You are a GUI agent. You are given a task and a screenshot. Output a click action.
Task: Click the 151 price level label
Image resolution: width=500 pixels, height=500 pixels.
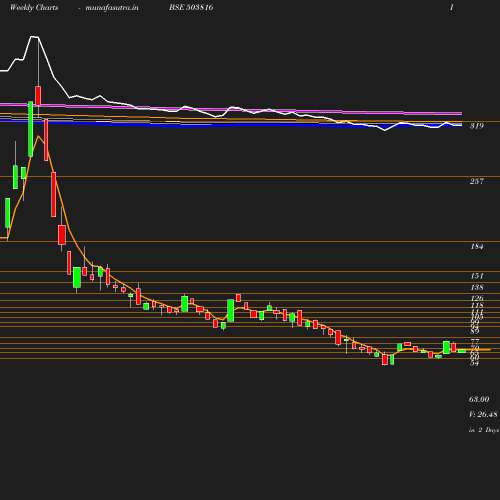(477, 276)
